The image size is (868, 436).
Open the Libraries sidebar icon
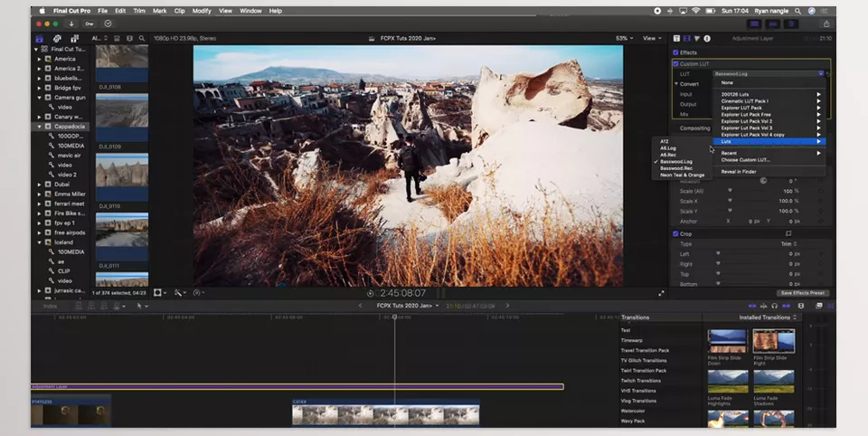point(39,39)
